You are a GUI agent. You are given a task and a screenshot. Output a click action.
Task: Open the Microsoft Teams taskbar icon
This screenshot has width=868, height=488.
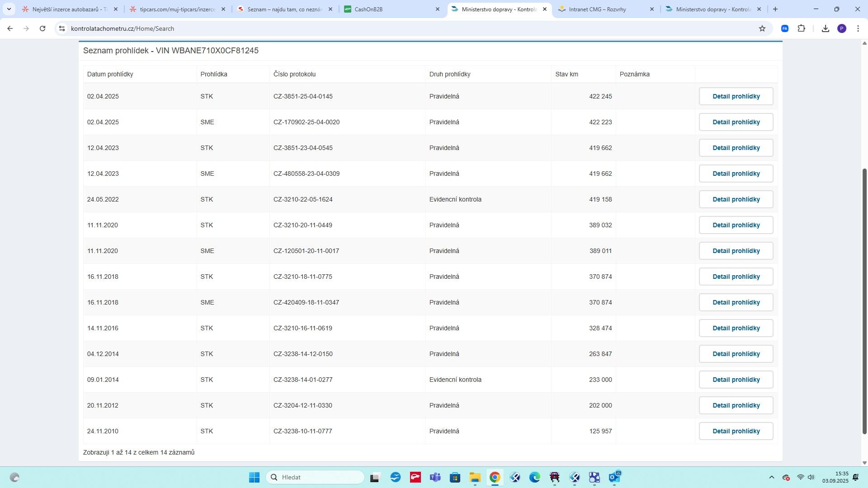click(435, 478)
